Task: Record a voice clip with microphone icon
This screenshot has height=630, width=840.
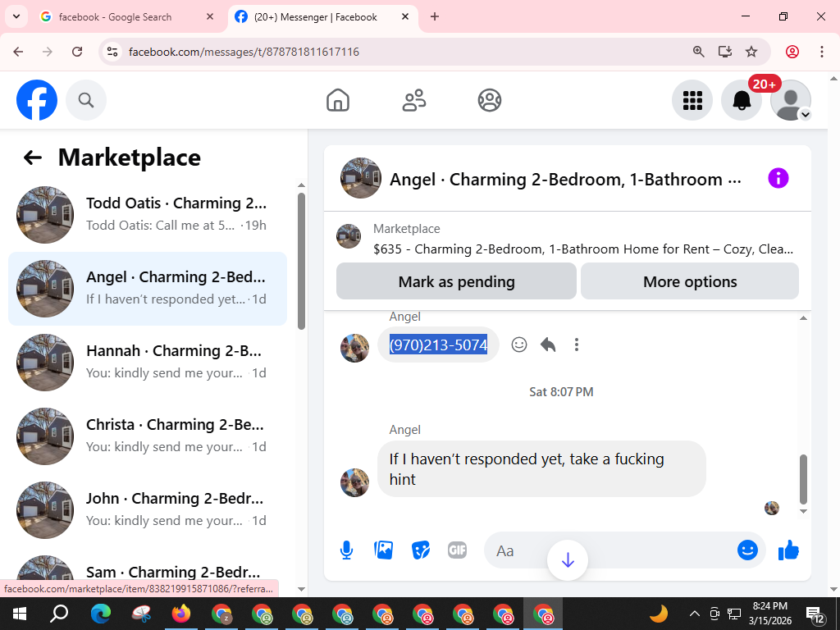Action: tap(347, 550)
